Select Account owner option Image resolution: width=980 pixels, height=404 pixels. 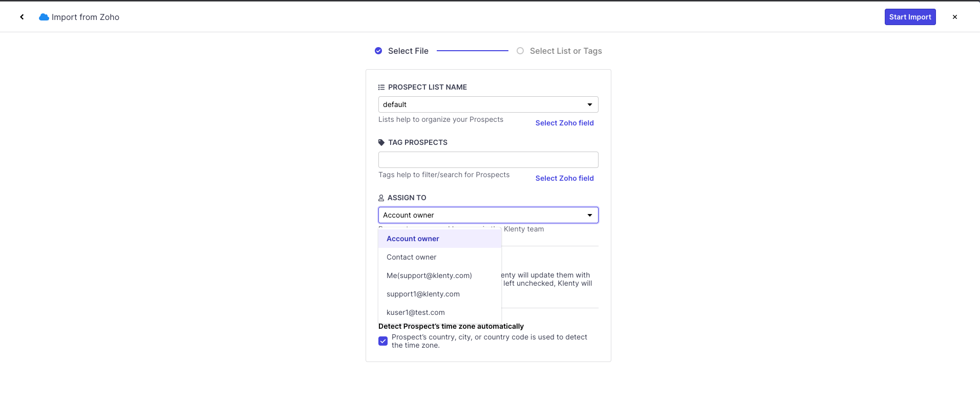click(x=413, y=239)
